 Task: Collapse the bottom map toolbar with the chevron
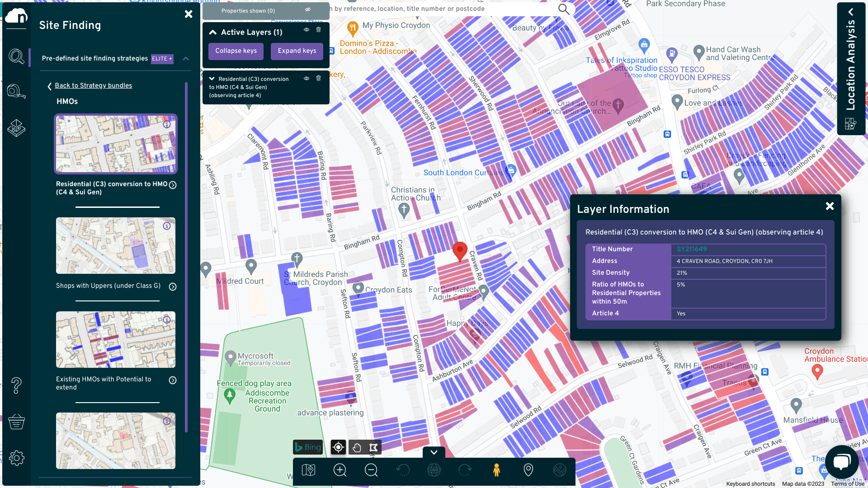coord(434,452)
